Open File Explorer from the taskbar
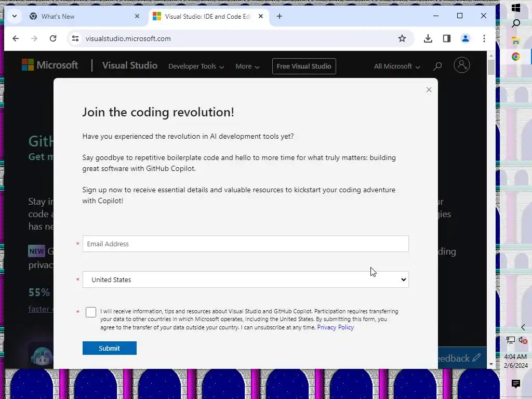Screen dimensions: 532x399 point(516,41)
